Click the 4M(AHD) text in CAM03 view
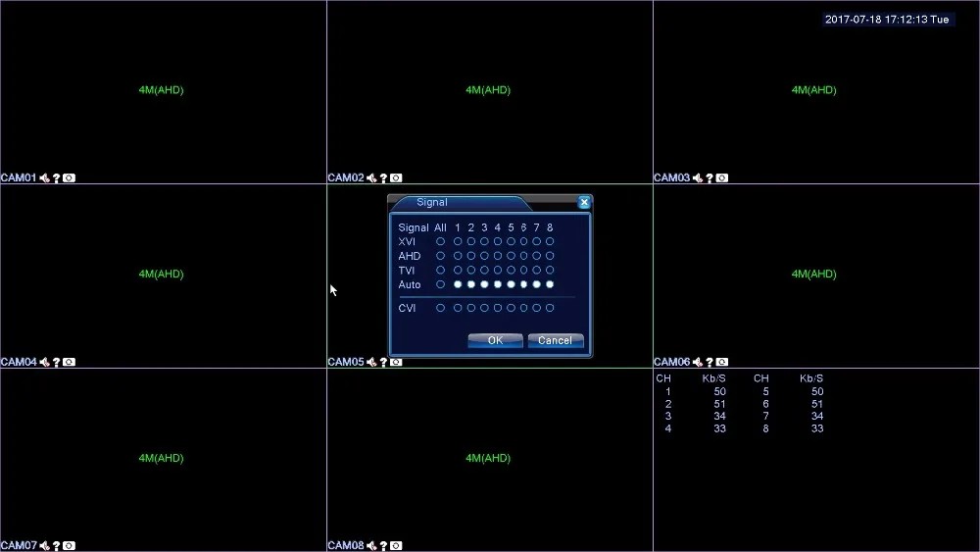The image size is (980, 552). (x=813, y=90)
